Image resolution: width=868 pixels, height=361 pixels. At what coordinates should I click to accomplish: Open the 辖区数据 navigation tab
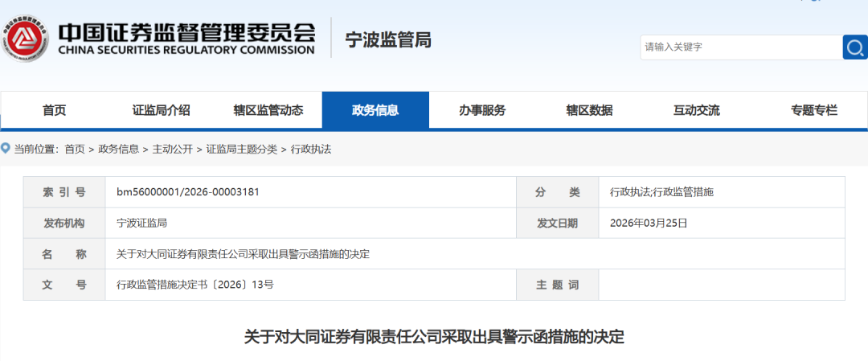pos(590,110)
